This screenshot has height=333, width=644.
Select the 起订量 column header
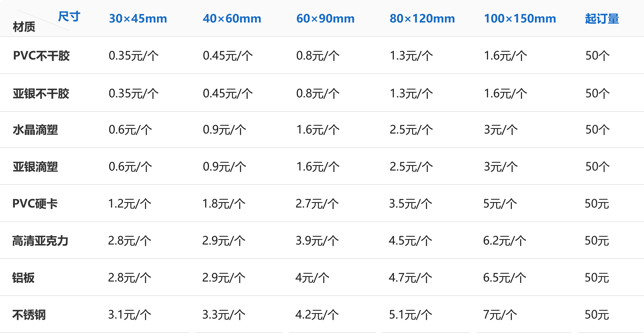[602, 19]
